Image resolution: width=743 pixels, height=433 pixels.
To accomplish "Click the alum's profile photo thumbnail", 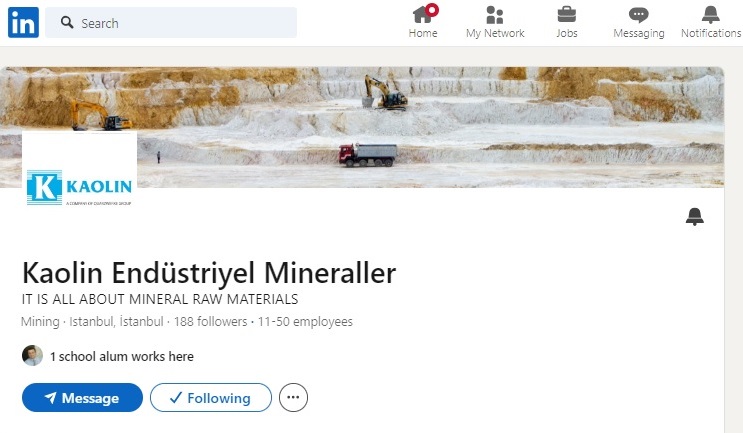I will pos(32,356).
